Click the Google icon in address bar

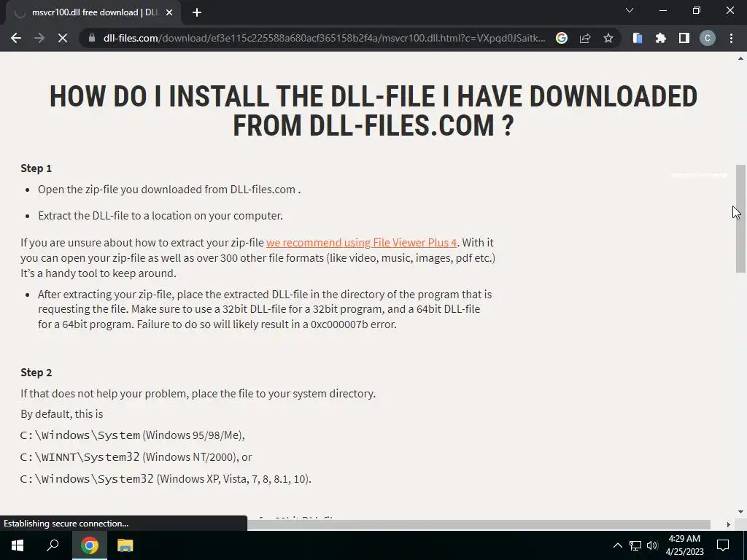click(x=562, y=38)
